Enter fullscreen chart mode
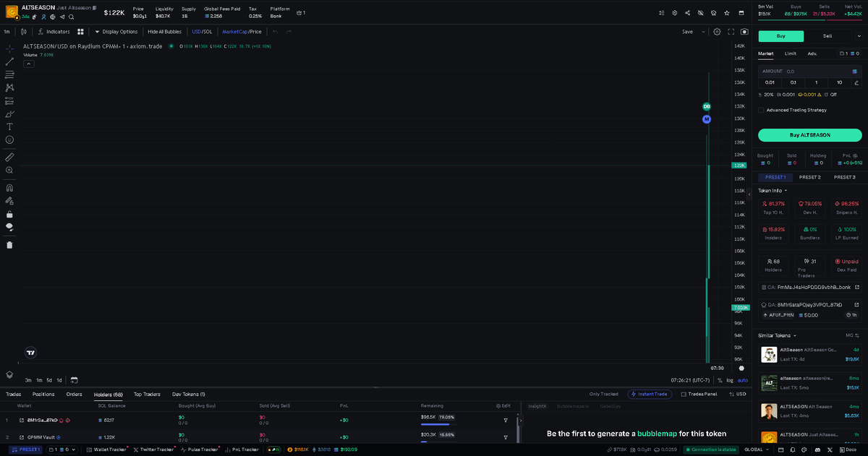868x456 pixels. pos(731,32)
